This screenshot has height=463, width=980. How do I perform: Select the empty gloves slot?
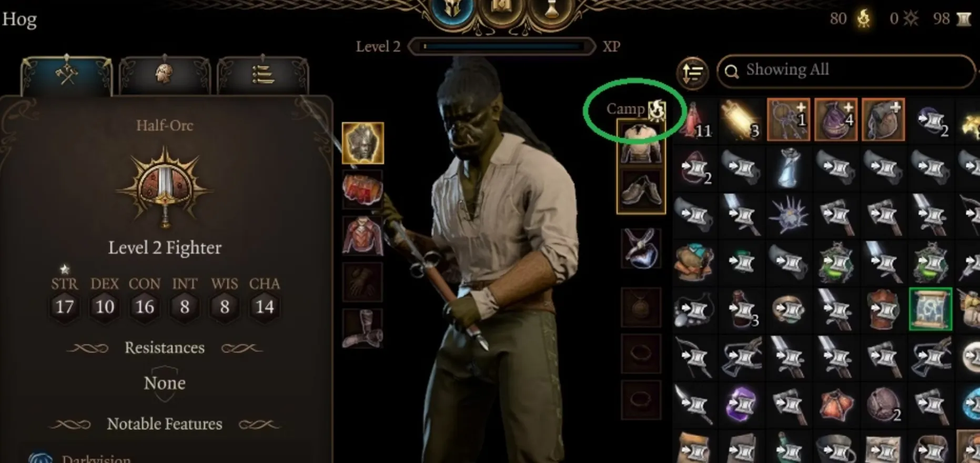(x=362, y=283)
